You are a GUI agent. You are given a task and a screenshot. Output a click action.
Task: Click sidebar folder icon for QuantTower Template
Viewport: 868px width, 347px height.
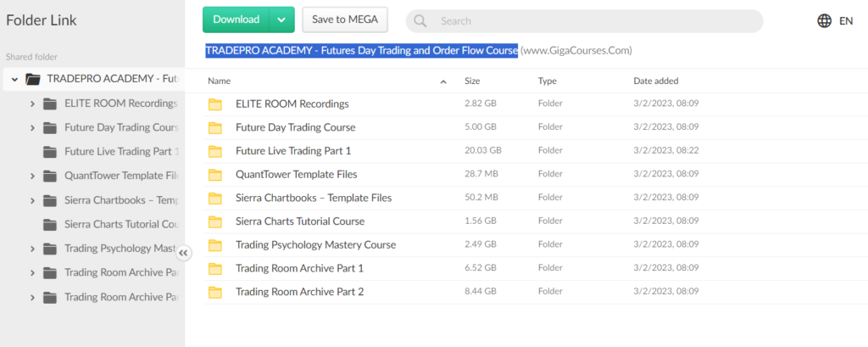(x=50, y=176)
